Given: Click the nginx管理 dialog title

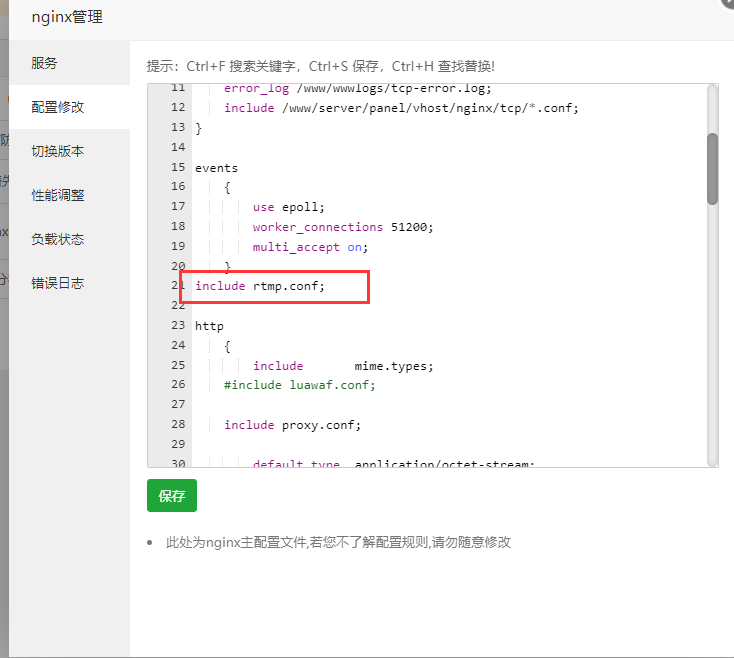Looking at the screenshot, I should pyautogui.click(x=67, y=17).
